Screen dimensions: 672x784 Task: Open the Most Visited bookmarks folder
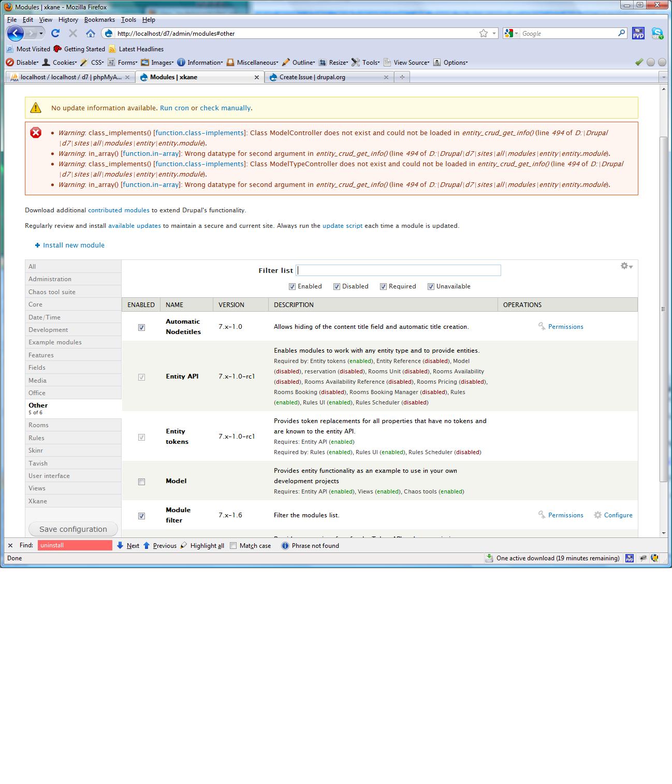tap(28, 49)
